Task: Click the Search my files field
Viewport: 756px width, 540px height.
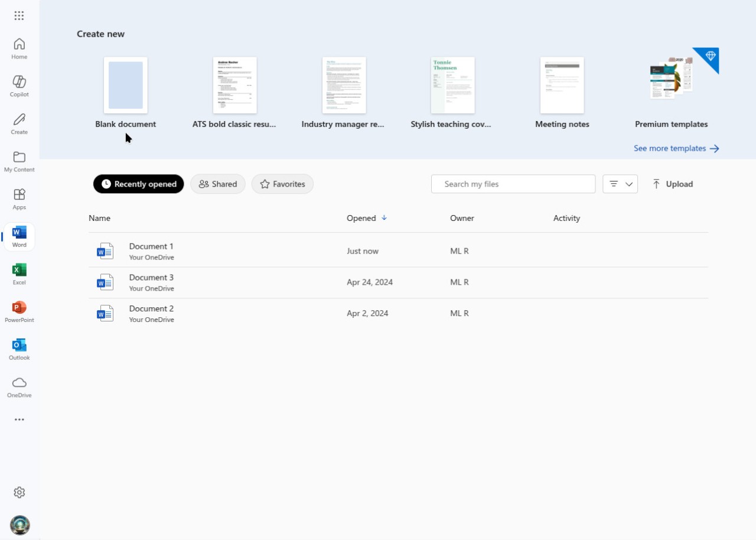Action: [x=513, y=184]
